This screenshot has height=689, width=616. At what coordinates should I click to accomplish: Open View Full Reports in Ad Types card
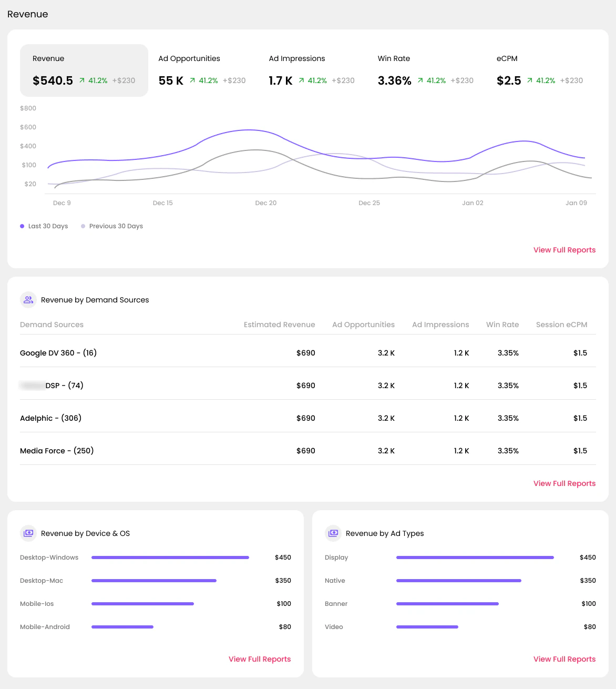(564, 659)
